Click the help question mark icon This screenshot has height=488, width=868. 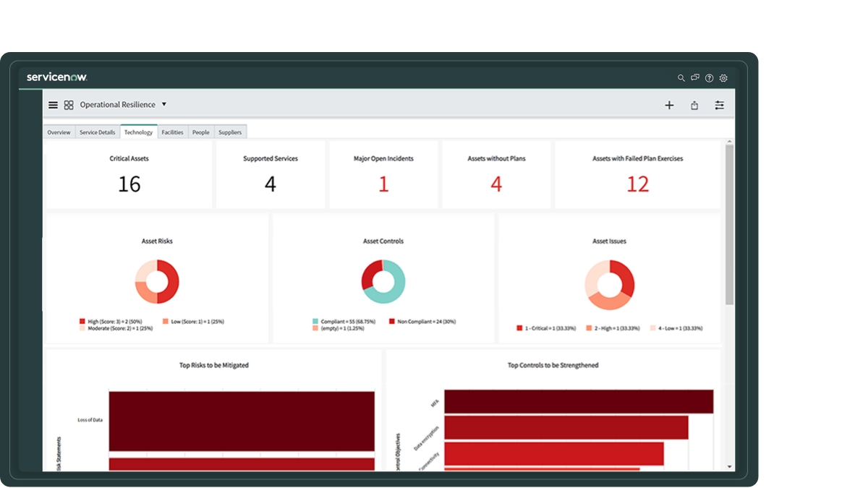(x=709, y=78)
